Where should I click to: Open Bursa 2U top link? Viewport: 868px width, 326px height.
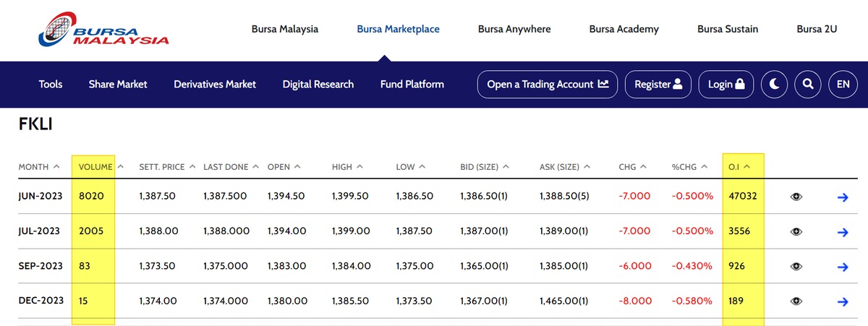[x=817, y=29]
